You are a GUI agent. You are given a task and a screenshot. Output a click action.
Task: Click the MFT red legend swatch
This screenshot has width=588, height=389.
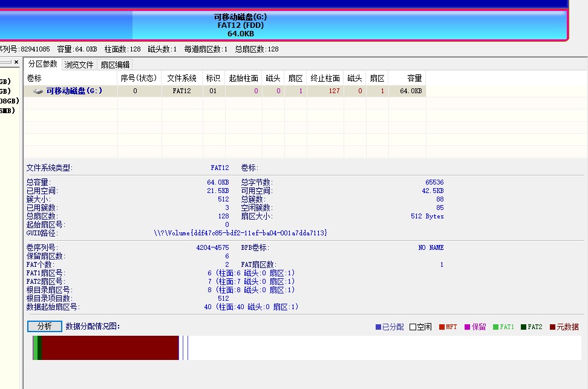[442, 327]
